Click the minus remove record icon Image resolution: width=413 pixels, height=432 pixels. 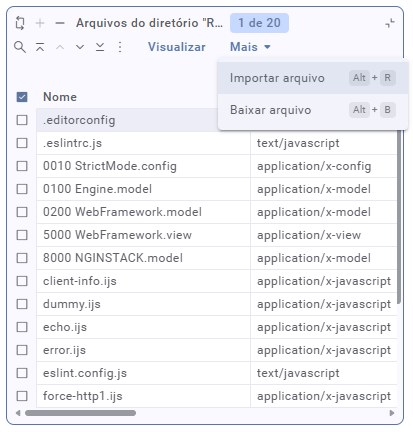[60, 23]
